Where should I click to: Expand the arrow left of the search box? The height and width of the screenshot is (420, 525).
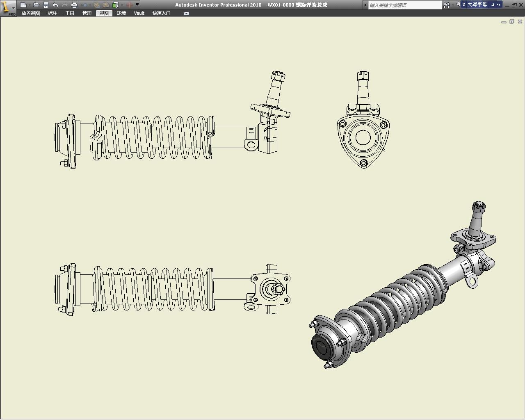pos(365,5)
